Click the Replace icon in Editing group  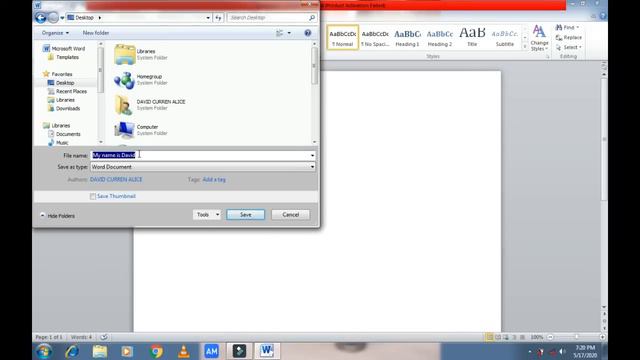559,38
